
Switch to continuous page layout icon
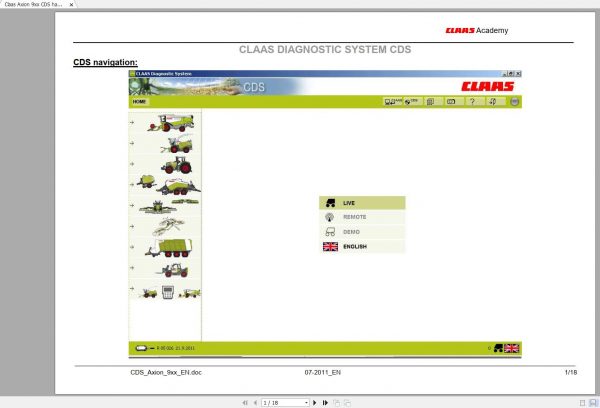point(593,403)
